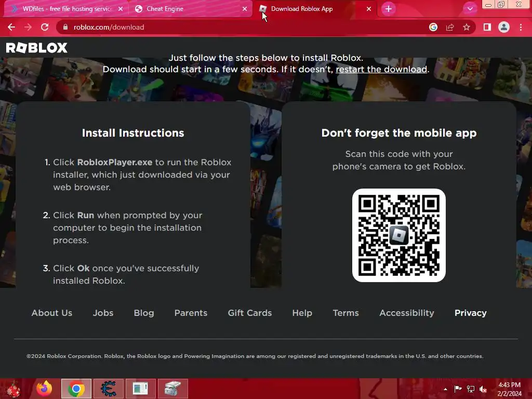Show hidden tray icons arrow
This screenshot has width=532, height=399.
(445, 389)
